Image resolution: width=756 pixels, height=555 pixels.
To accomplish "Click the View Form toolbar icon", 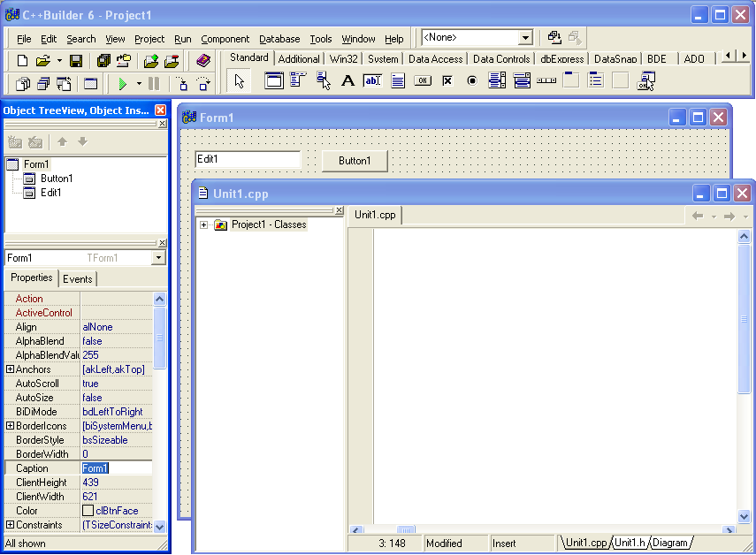I will click(43, 84).
